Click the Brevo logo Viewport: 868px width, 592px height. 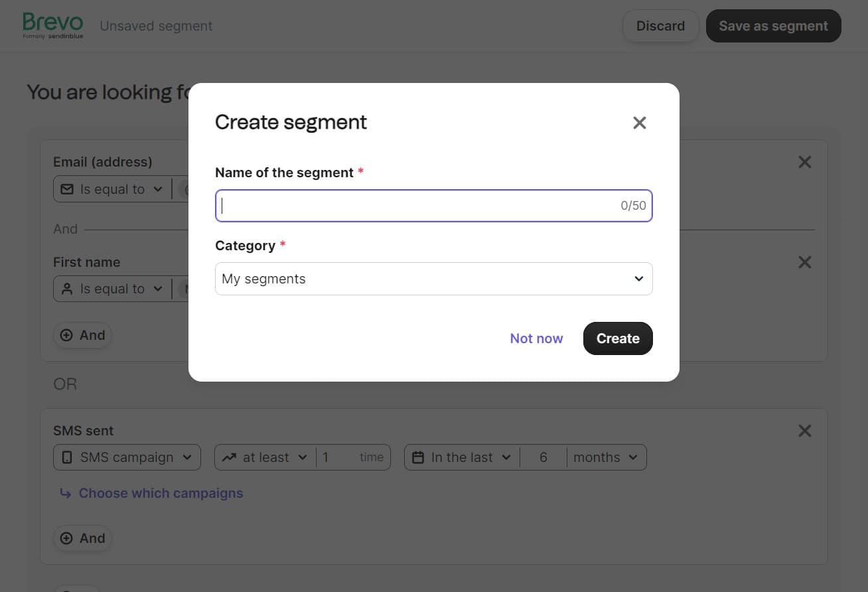(52, 25)
